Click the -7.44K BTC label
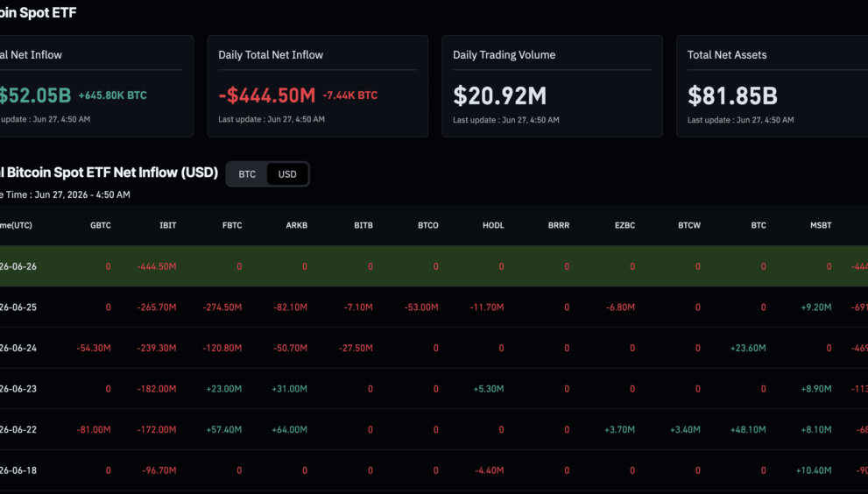Image resolution: width=868 pixels, height=494 pixels. [349, 95]
